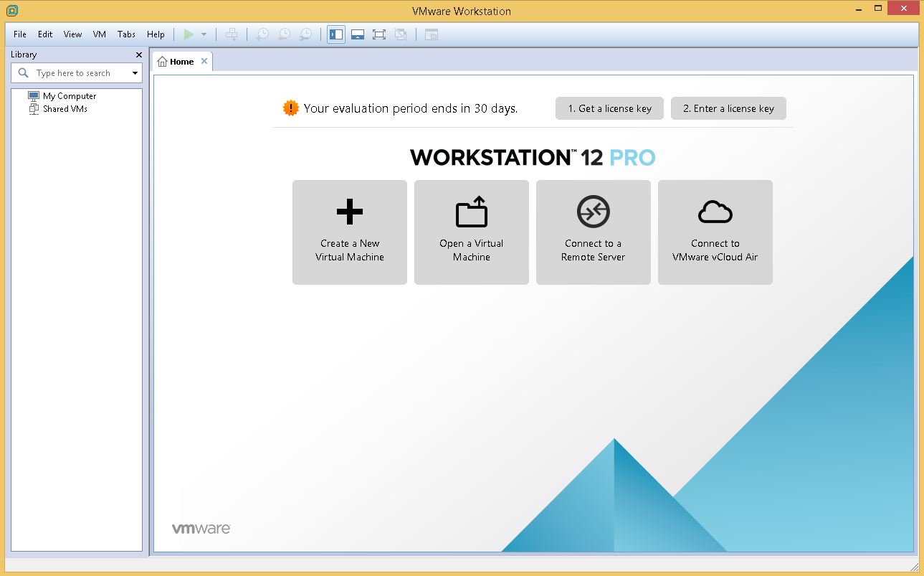Viewport: 924px width, 576px height.
Task: Click Get a license key button
Action: pos(609,108)
